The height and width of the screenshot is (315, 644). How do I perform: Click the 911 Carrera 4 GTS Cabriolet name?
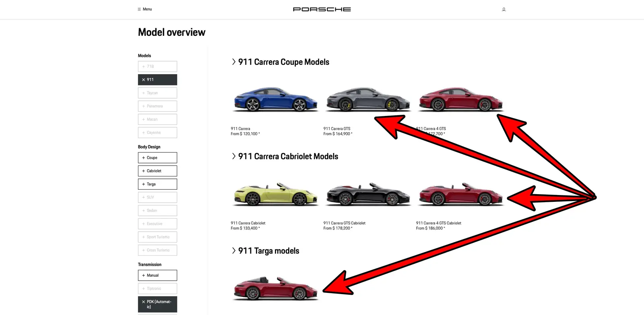438,223
